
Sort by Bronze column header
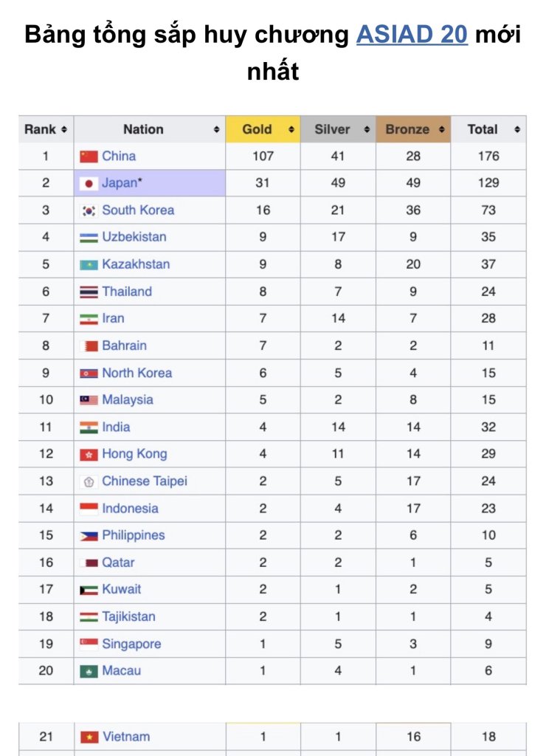413,129
